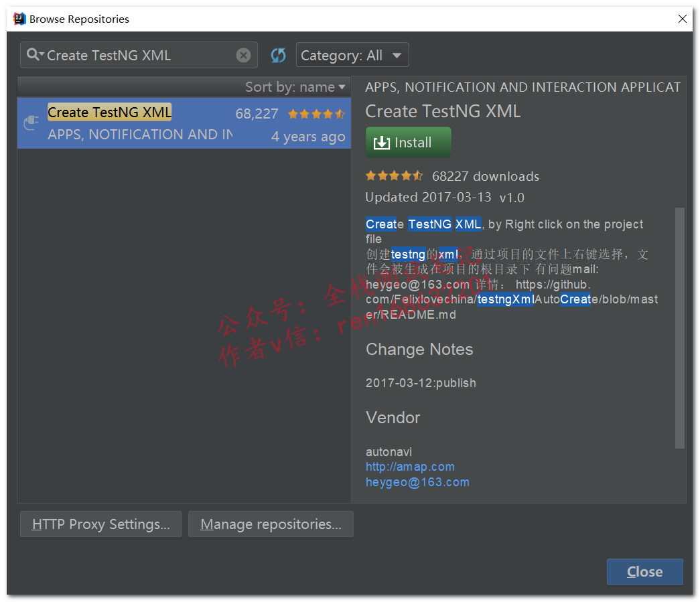Click the star rating in the list row
Viewport: 700px width, 602px height.
tap(317, 114)
